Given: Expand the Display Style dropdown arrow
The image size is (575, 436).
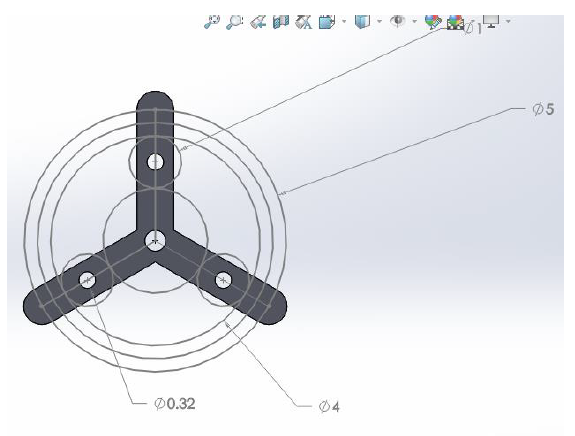Looking at the screenshot, I should click(x=380, y=22).
